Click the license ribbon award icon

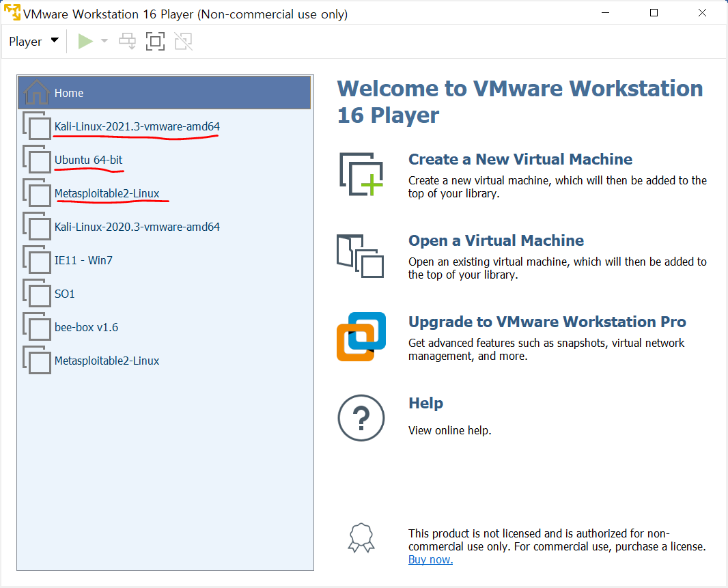361,538
